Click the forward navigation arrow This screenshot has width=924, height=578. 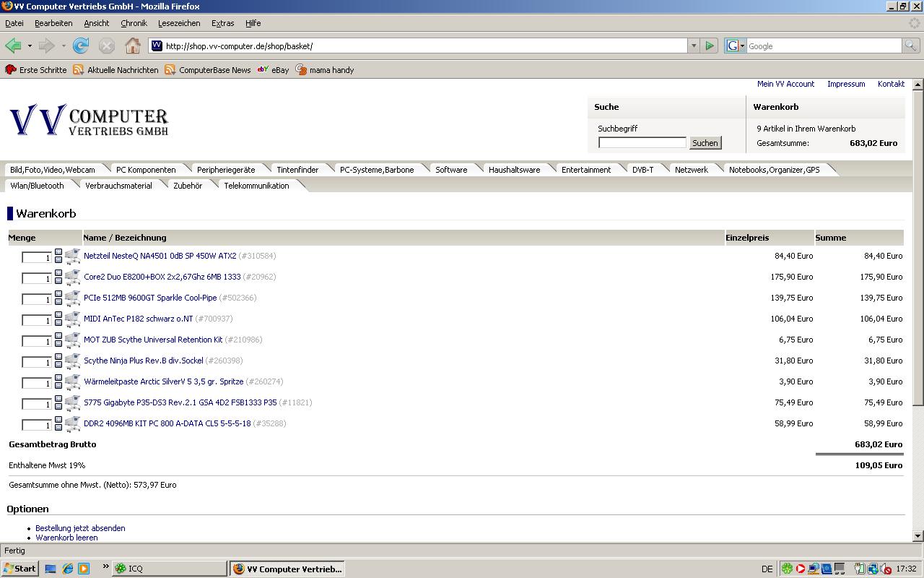46,46
